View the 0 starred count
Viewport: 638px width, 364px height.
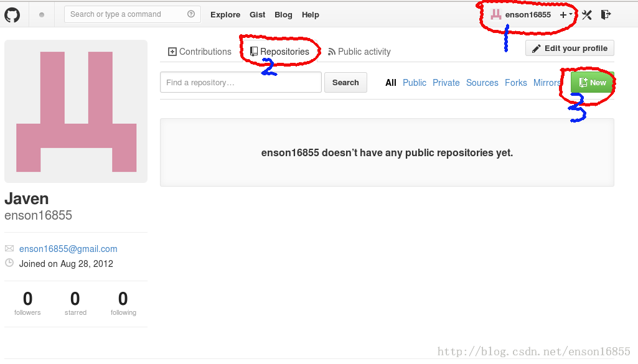click(75, 304)
